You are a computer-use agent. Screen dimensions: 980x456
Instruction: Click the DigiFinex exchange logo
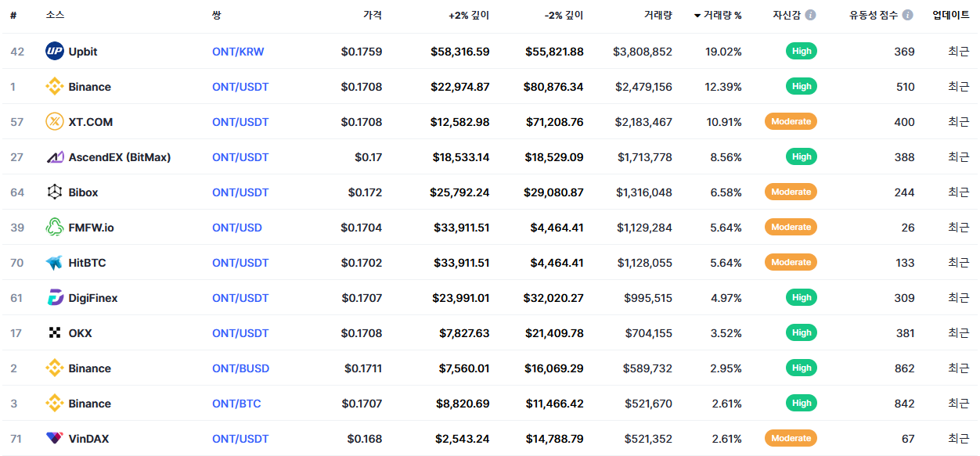pos(55,298)
